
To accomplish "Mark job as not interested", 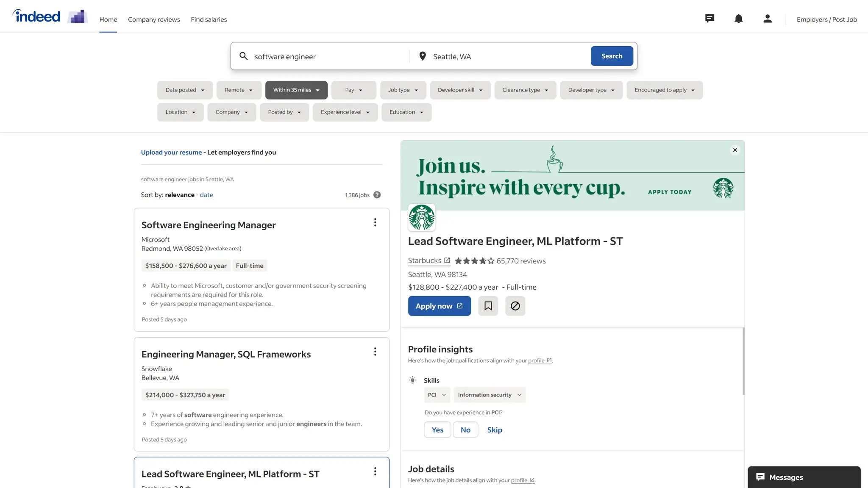I will click(515, 306).
